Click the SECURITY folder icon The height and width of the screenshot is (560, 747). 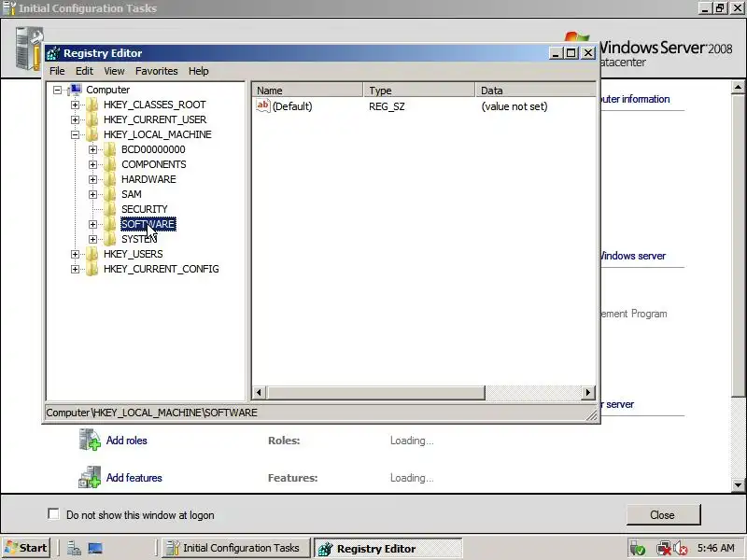pos(110,209)
